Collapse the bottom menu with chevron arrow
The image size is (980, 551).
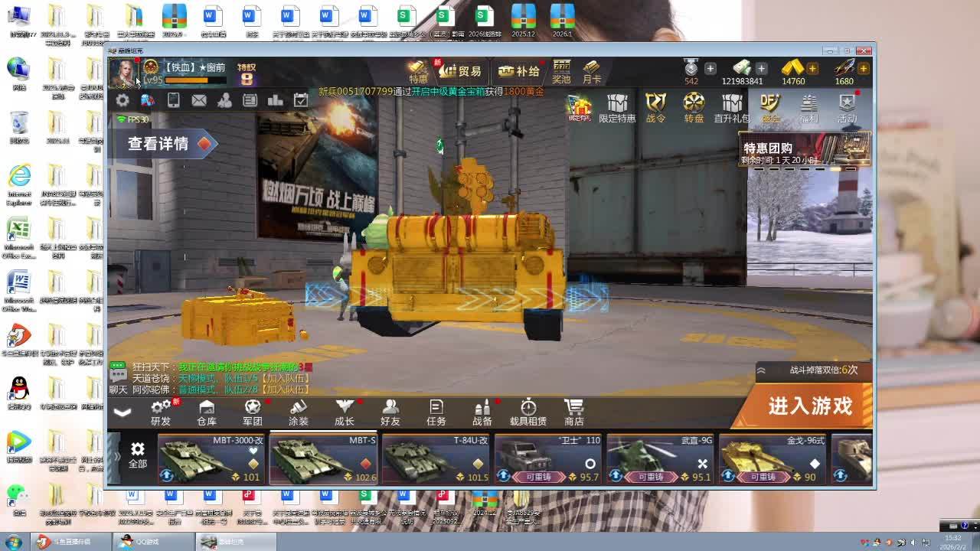[122, 412]
